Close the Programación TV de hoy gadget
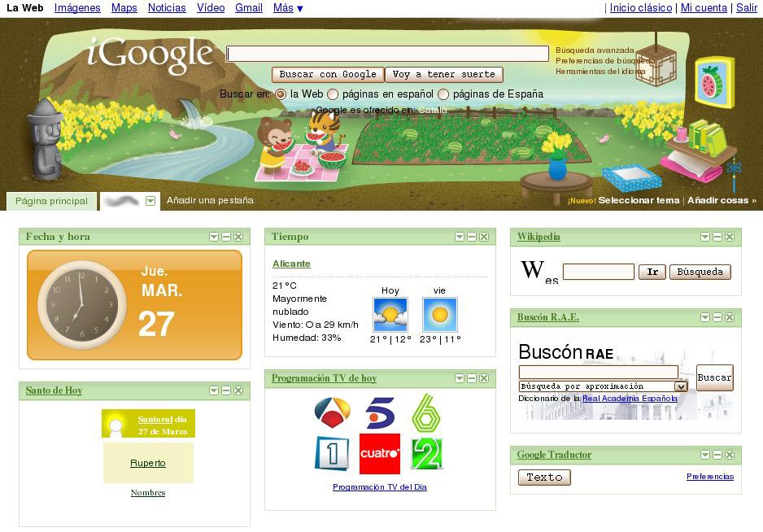This screenshot has height=532, width=763. point(484,378)
